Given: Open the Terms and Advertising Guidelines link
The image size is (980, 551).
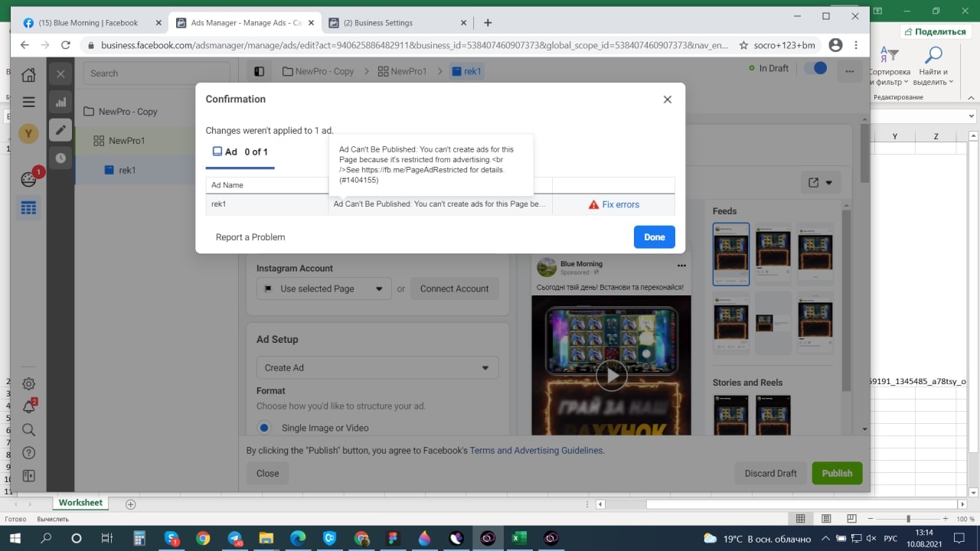Looking at the screenshot, I should click(x=536, y=451).
